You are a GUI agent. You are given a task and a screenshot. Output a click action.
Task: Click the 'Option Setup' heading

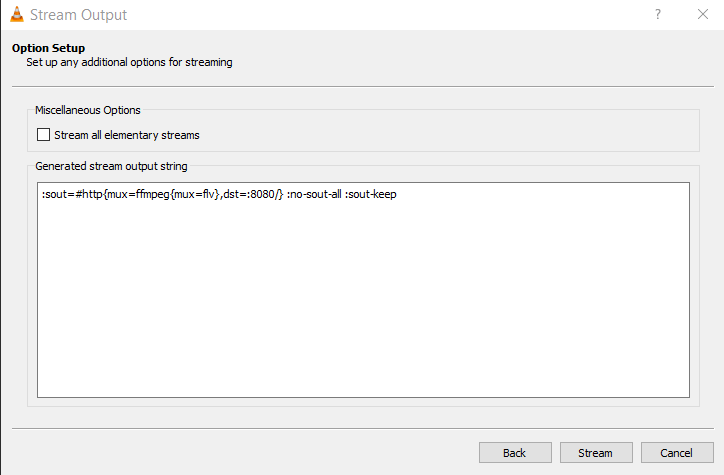[48, 48]
